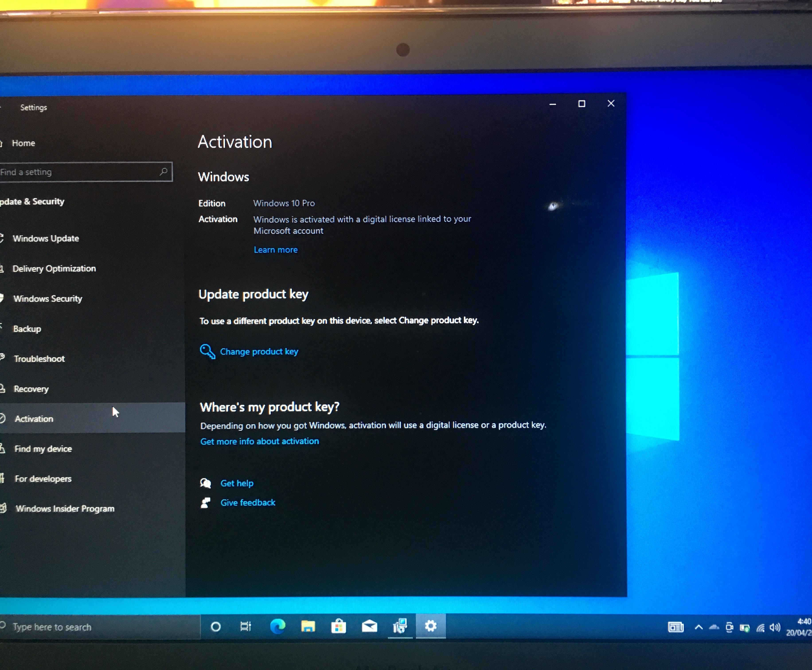Open Microsoft Store from the taskbar

click(338, 626)
